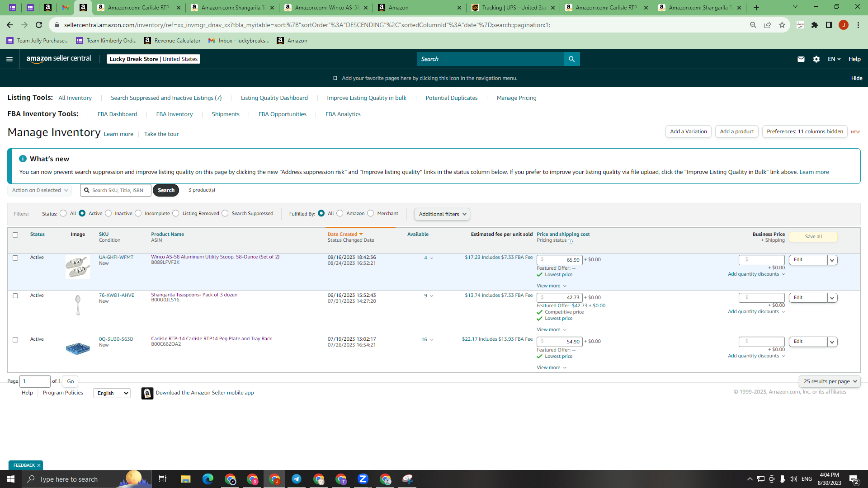Open Preferences: 11 columns hidden

coord(805,131)
